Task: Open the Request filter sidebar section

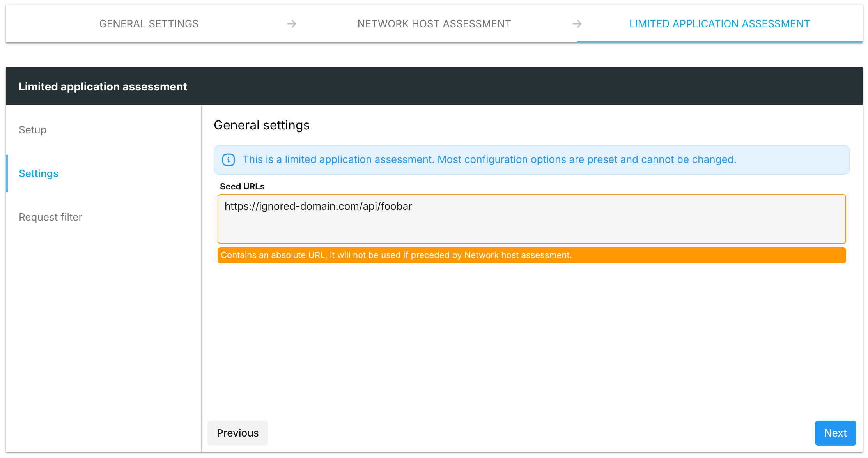Action: pos(51,217)
